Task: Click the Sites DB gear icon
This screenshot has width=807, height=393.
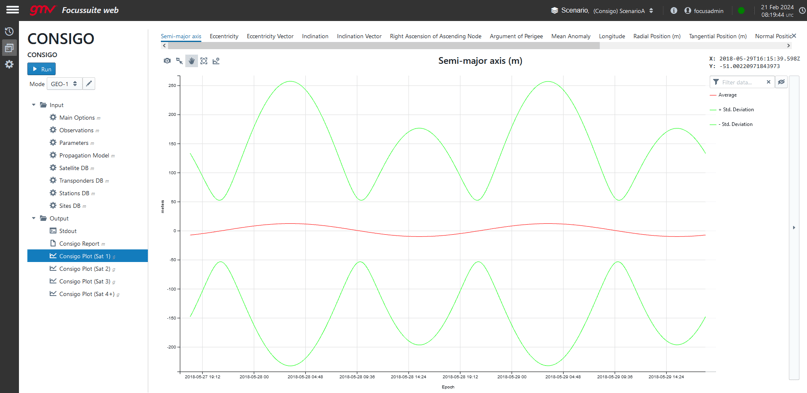Action: 52,206
